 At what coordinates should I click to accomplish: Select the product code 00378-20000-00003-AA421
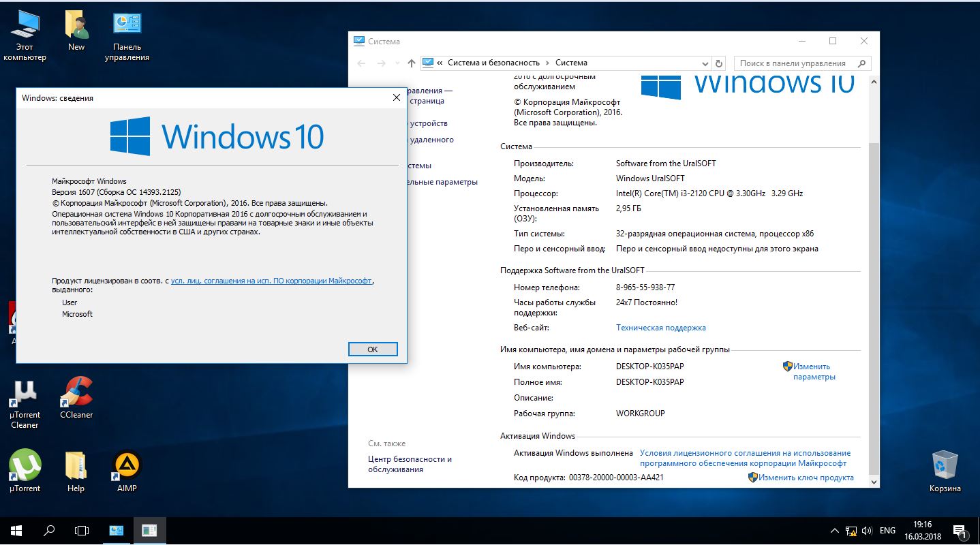point(616,478)
